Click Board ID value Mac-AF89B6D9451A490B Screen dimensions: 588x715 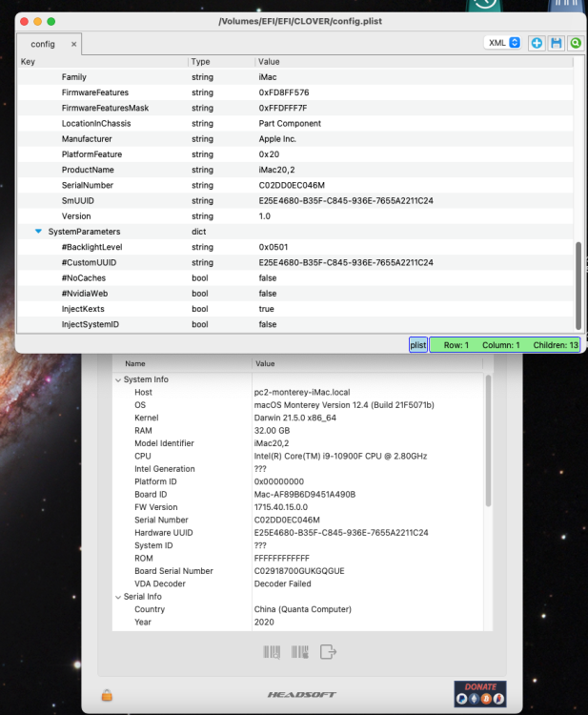305,494
